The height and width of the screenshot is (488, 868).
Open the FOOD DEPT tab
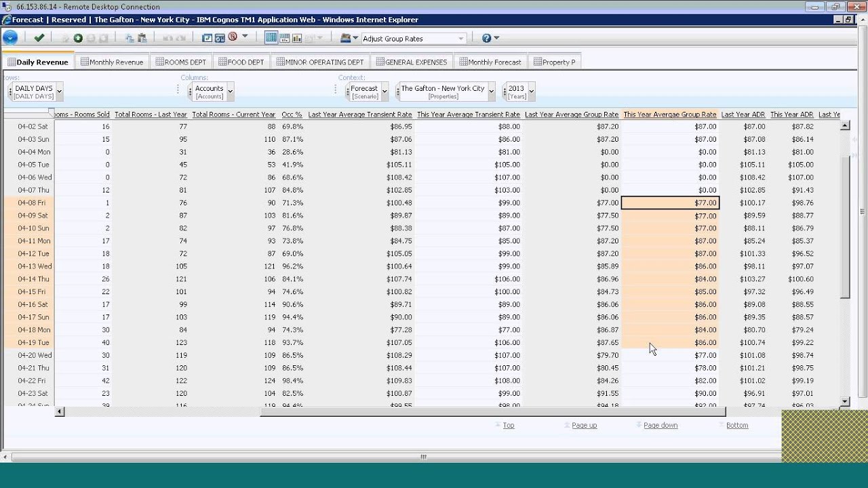pos(241,62)
